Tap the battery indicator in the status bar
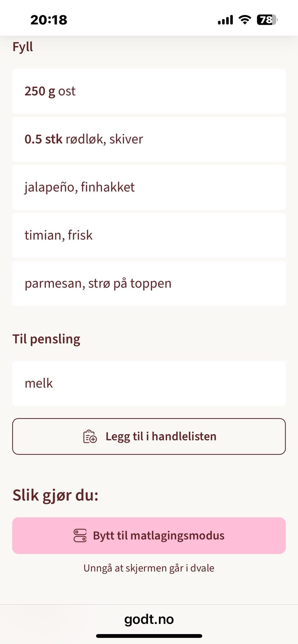 point(267,20)
